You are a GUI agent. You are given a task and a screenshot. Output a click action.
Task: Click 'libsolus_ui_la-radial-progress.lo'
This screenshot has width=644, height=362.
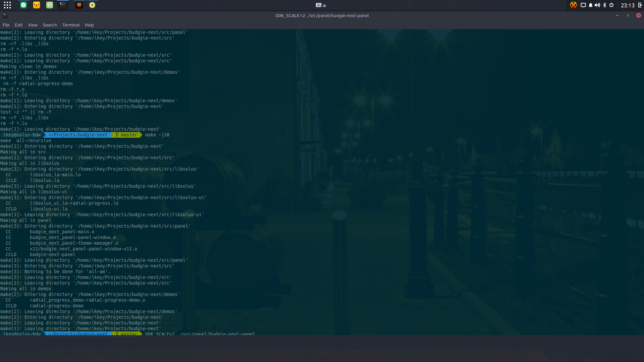(74, 203)
